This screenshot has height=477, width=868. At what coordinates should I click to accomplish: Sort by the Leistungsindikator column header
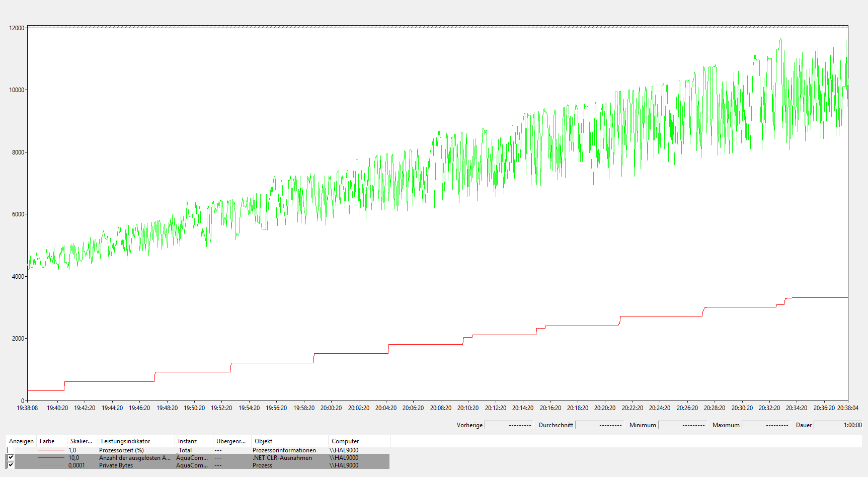[x=125, y=441]
